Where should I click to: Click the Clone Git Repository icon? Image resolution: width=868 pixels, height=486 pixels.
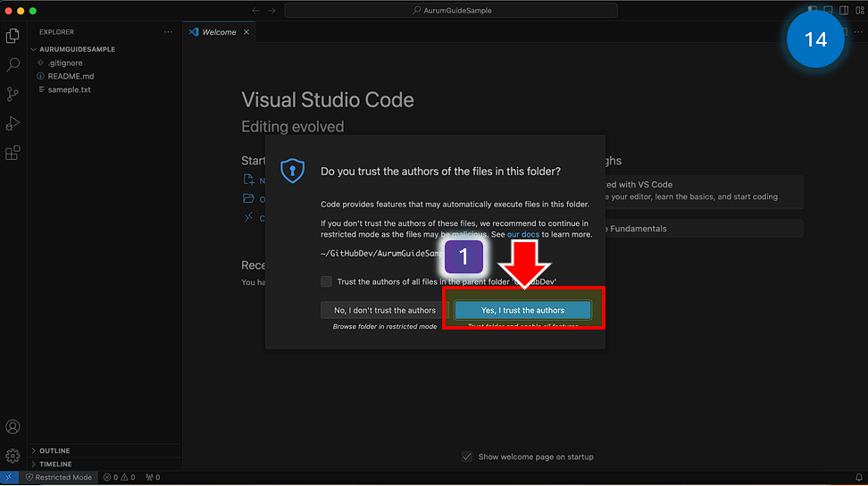point(248,217)
